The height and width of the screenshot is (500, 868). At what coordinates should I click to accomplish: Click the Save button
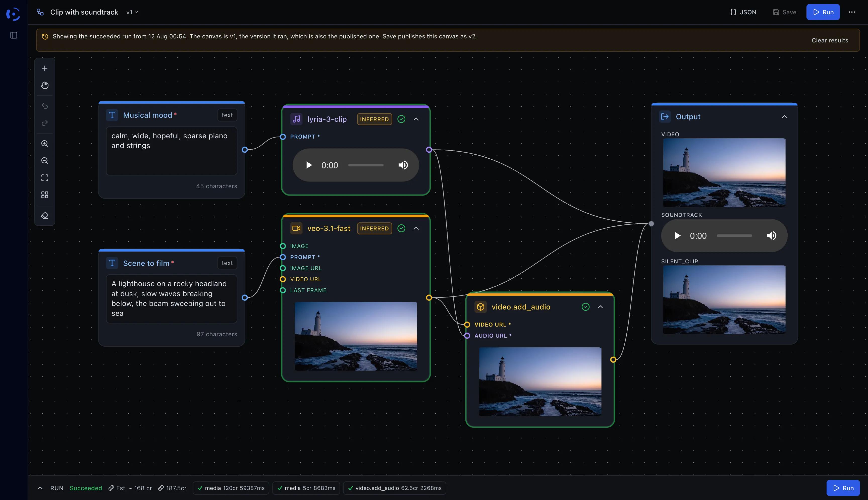click(x=785, y=12)
